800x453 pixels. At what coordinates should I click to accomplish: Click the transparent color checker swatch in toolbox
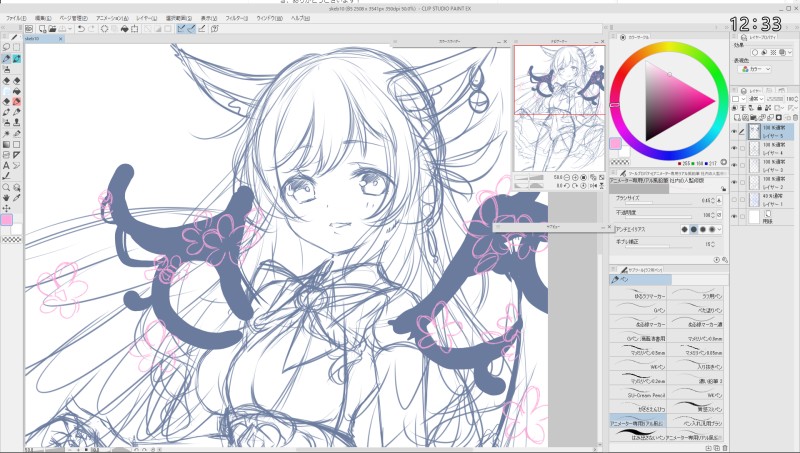pos(12,239)
